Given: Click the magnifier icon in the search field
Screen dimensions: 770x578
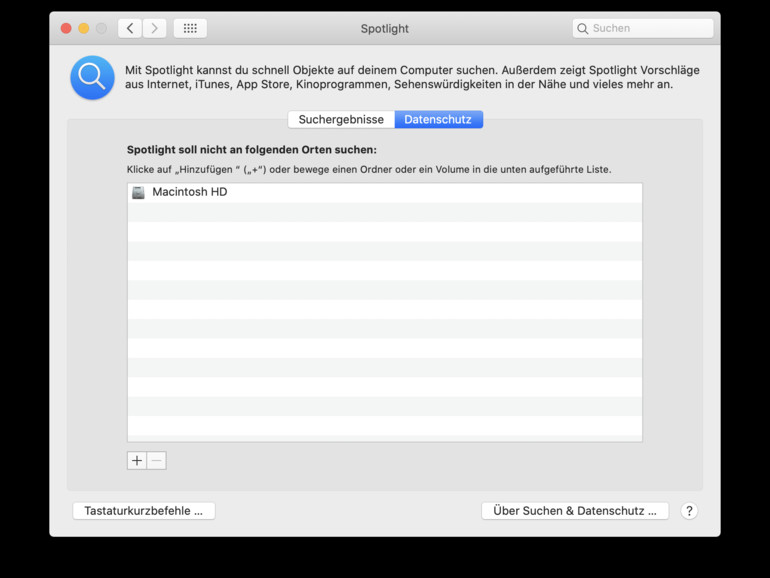Looking at the screenshot, I should [582, 28].
